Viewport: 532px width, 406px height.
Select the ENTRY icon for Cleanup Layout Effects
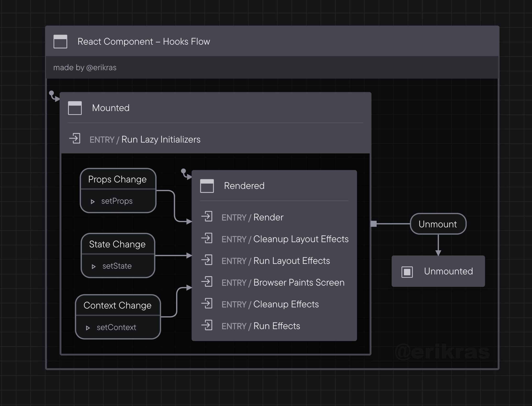[207, 239]
